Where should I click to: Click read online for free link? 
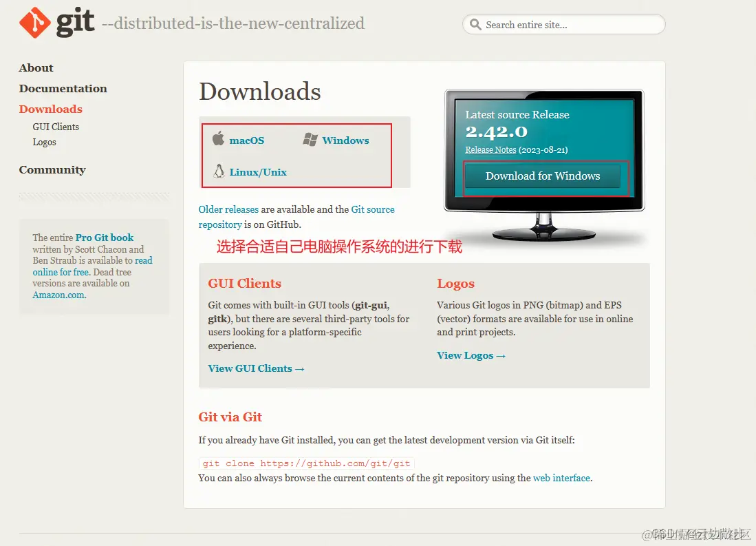93,266
